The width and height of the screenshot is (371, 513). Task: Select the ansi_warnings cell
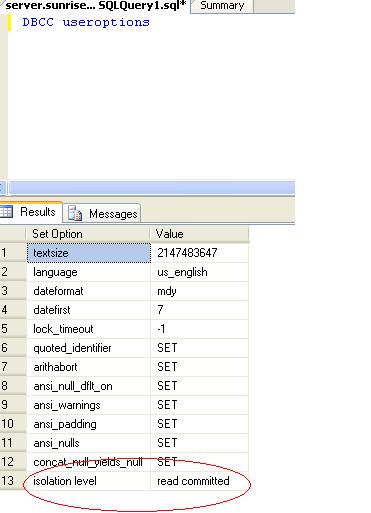(89, 405)
